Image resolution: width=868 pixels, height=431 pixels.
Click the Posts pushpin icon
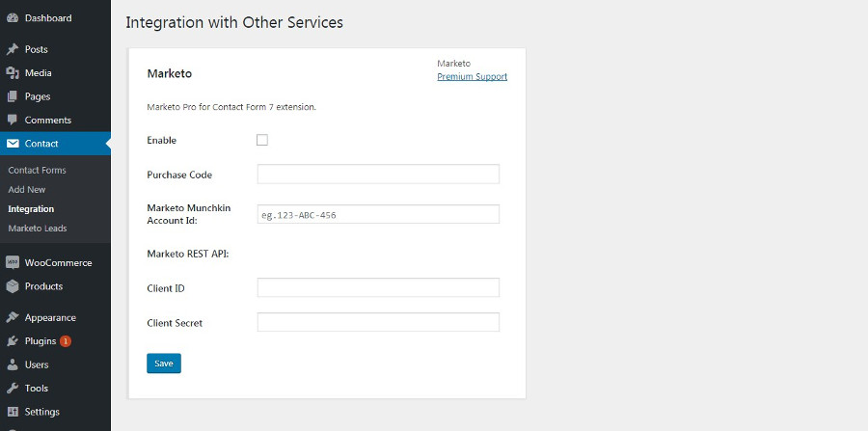click(x=13, y=49)
